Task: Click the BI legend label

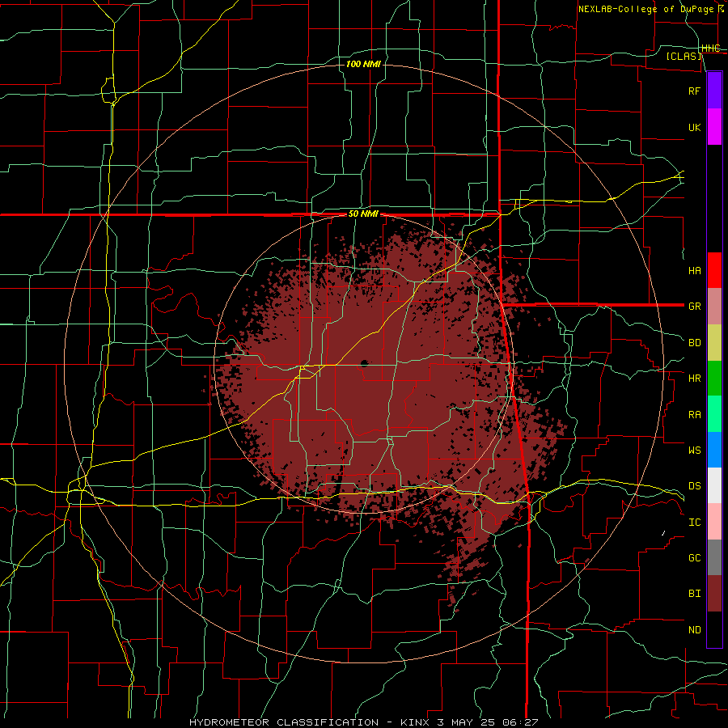Action: tap(694, 594)
